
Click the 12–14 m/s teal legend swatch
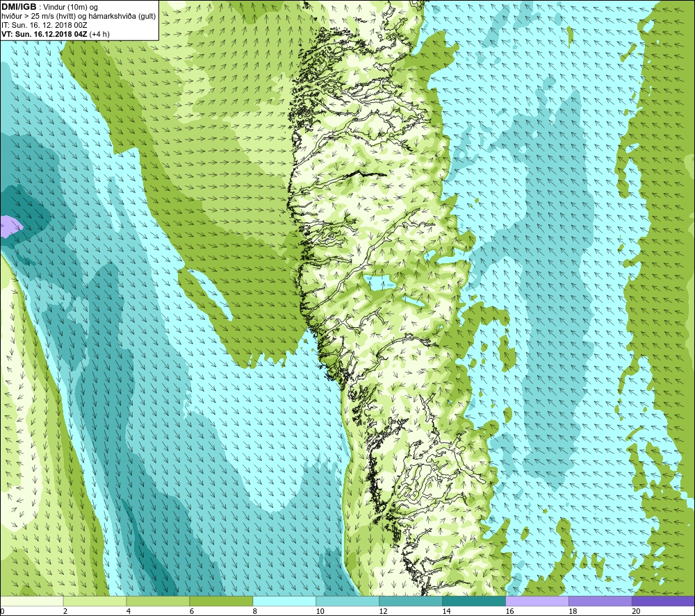(x=411, y=601)
